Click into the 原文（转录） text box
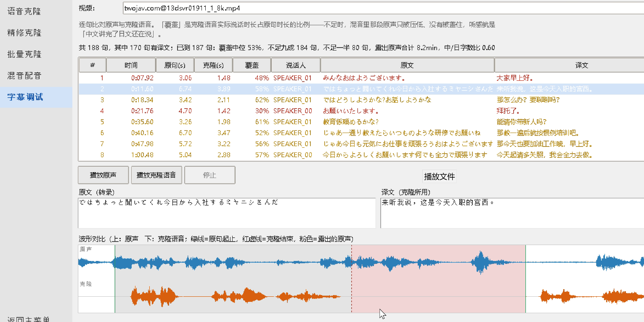This screenshot has height=322, width=644. click(227, 213)
